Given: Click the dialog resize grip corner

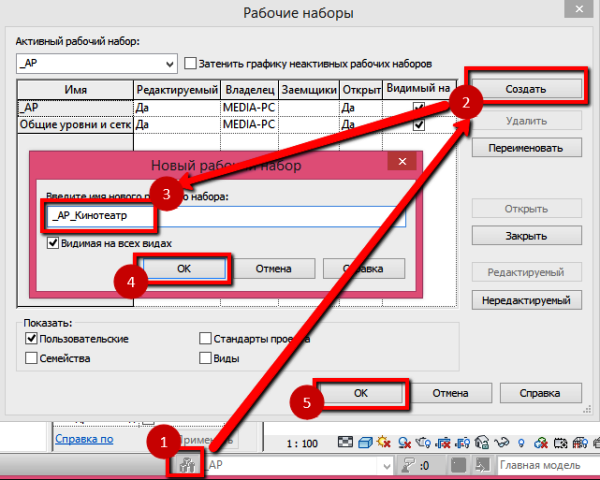Looking at the screenshot, I should point(587,410).
